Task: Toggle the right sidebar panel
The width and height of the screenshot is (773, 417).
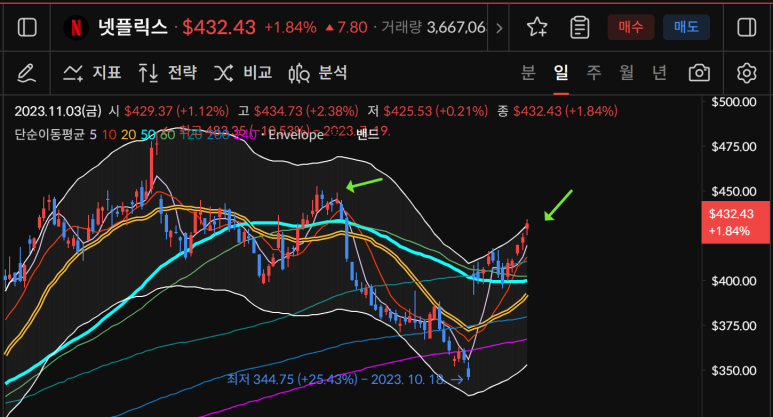Action: tap(747, 27)
